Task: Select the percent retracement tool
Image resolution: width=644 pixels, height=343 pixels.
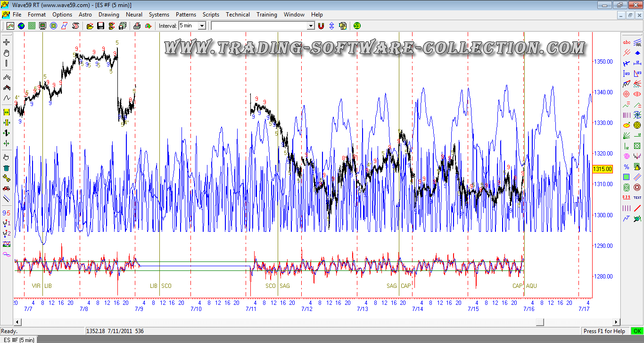Action: point(627,167)
